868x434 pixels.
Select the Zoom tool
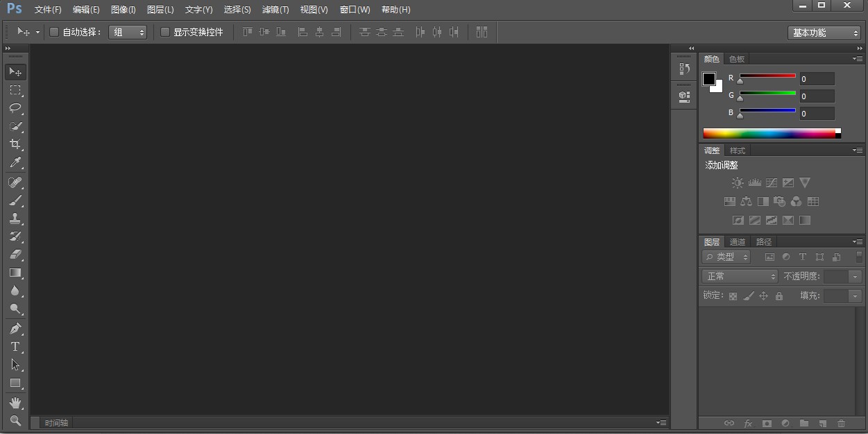click(15, 420)
